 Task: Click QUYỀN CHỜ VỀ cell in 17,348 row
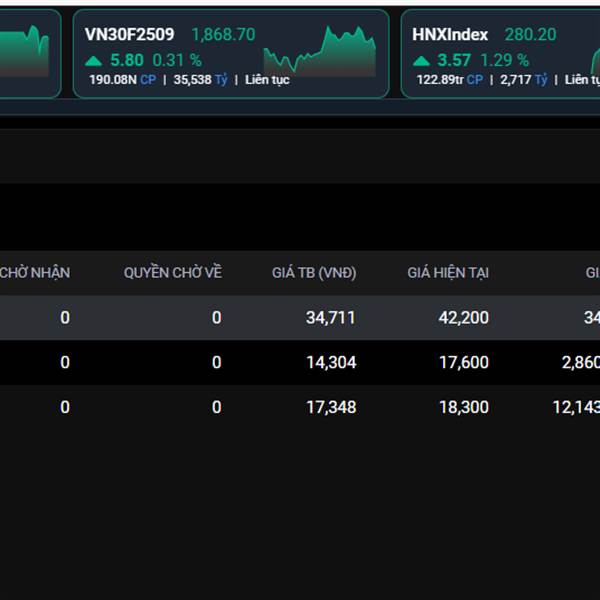(x=217, y=407)
